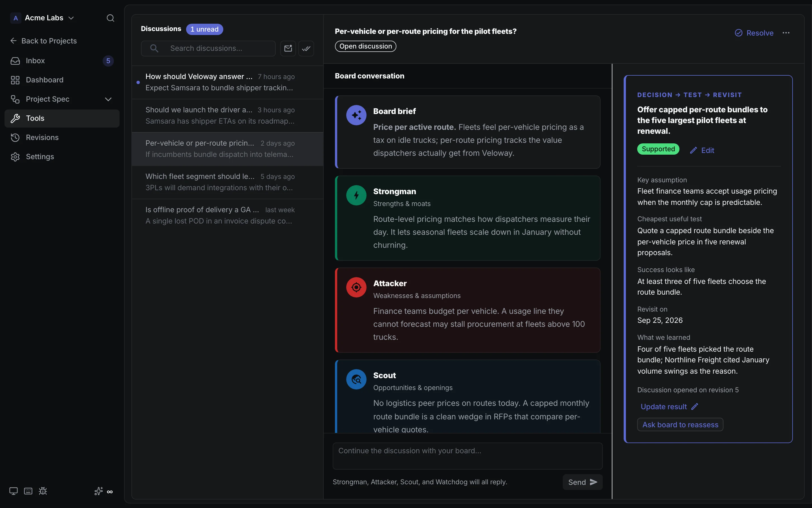Click the magnifier icon in discussions search
The image size is (812, 508).
point(154,48)
